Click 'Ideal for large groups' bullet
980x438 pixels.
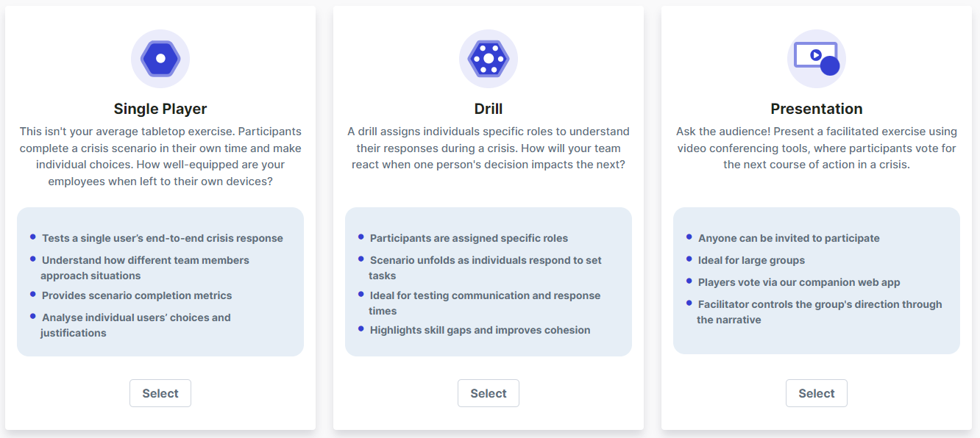point(751,260)
